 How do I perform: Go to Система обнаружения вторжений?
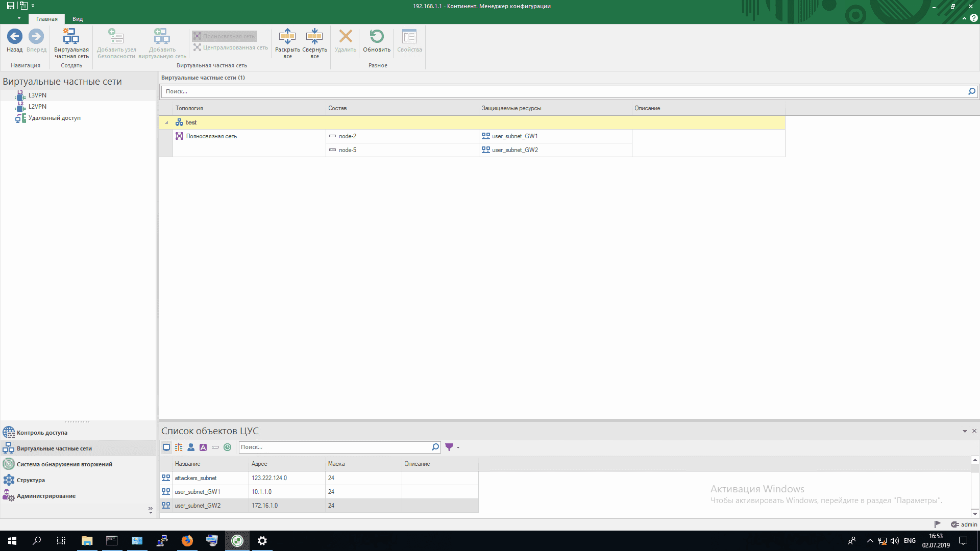coord(64,464)
